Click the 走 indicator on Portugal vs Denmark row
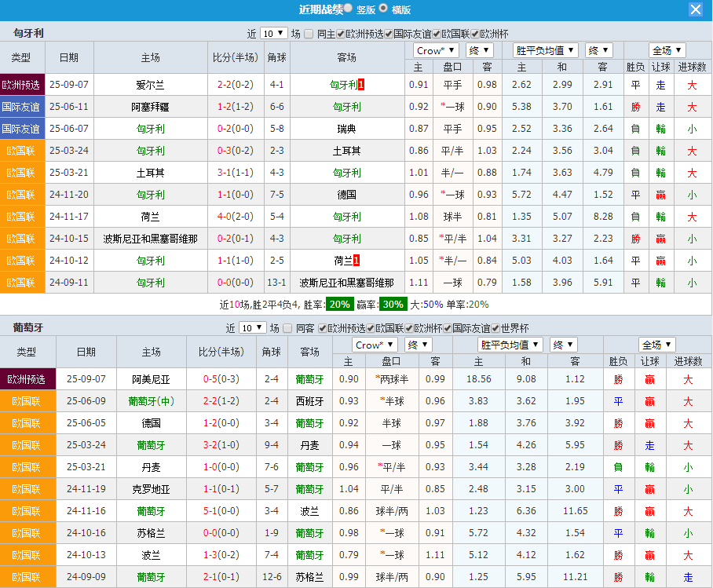Viewport: 713px width, 588px height. (x=650, y=444)
